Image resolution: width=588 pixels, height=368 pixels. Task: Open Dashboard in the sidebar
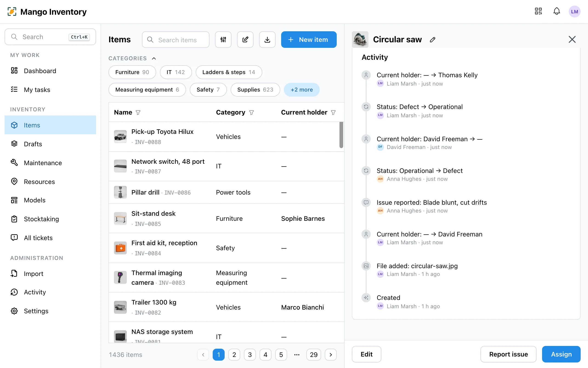pyautogui.click(x=50, y=71)
